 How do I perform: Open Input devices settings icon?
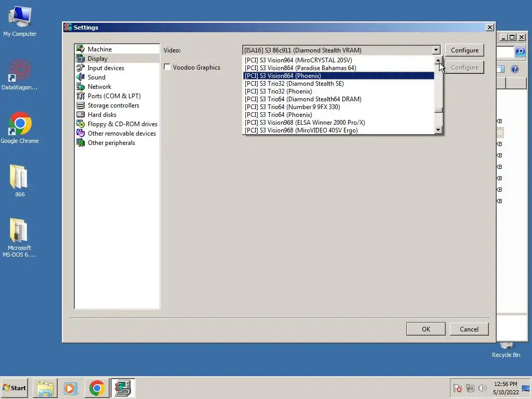coord(81,68)
